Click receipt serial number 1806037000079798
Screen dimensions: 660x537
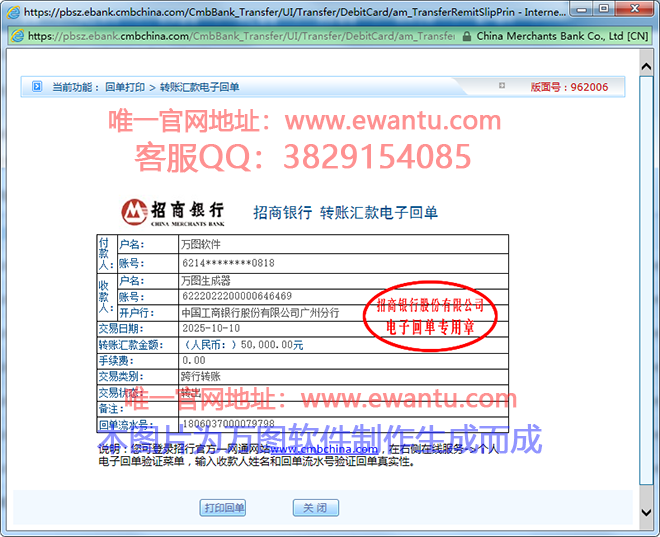tap(229, 423)
